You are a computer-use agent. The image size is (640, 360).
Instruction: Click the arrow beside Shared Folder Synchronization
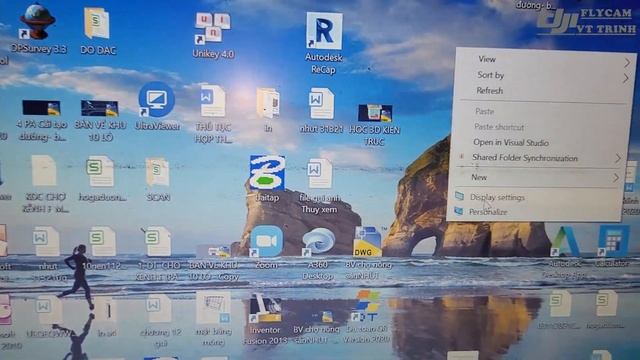pos(618,158)
